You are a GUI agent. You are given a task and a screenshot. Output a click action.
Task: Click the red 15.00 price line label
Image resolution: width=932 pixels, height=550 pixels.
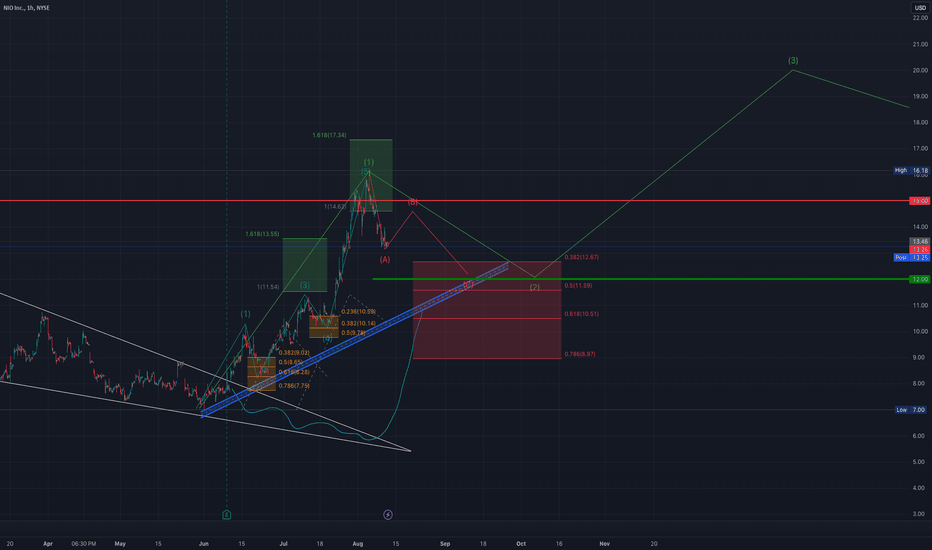[920, 201]
